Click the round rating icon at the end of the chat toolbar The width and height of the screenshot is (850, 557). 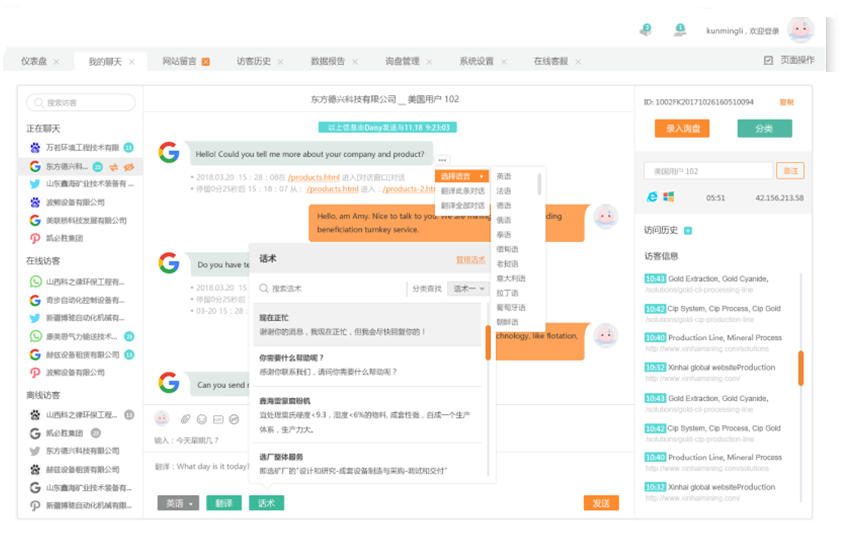tap(234, 419)
